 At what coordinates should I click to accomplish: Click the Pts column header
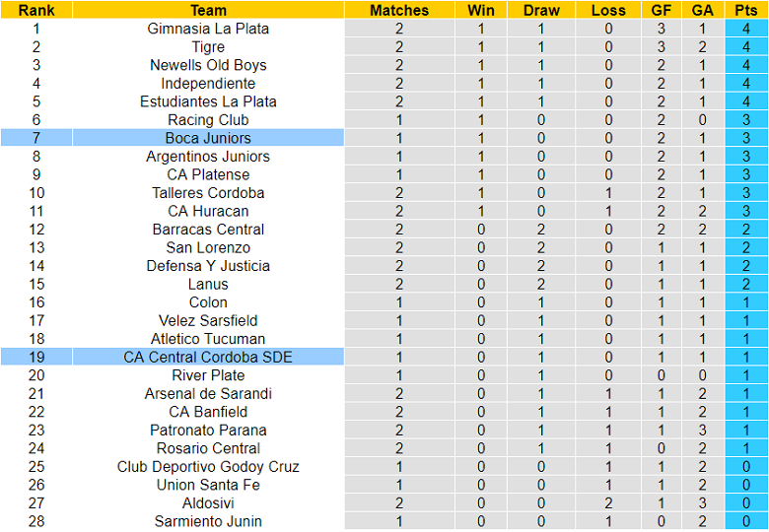(746, 10)
